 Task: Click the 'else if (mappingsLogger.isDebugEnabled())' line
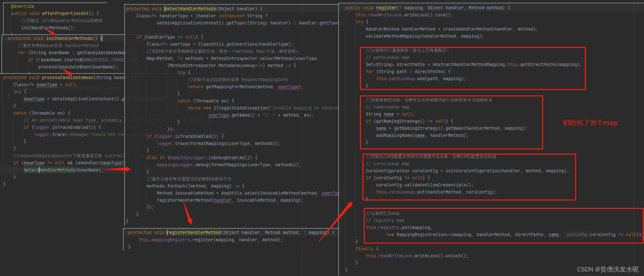(202, 158)
